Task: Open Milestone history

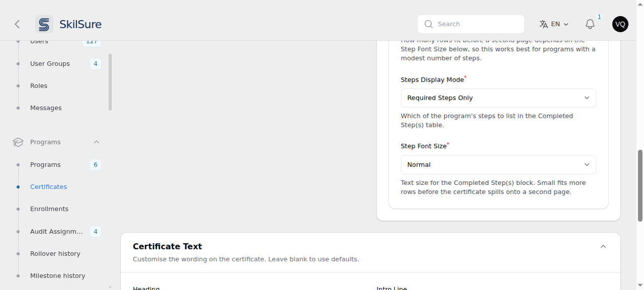Action: tap(58, 276)
